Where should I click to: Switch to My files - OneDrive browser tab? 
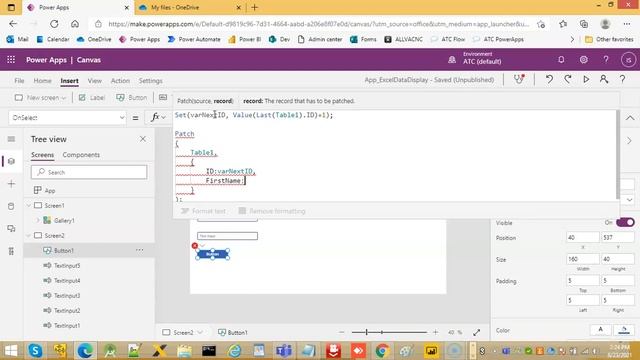point(189,7)
